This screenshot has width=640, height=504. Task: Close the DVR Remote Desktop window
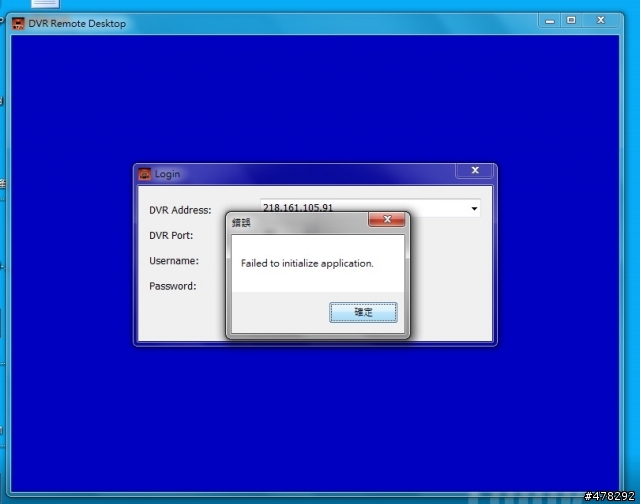pyautogui.click(x=600, y=20)
